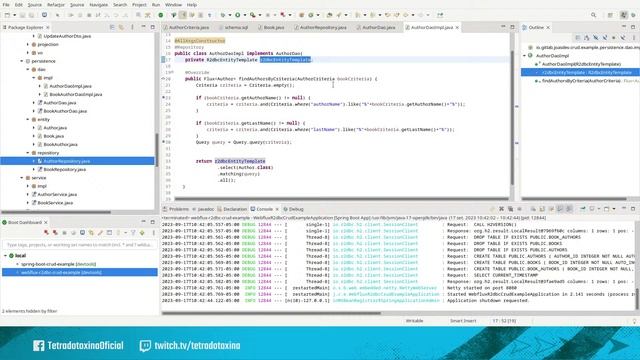Select BookRepository.java in Package Explorer
640x360 pixels.
(64, 169)
